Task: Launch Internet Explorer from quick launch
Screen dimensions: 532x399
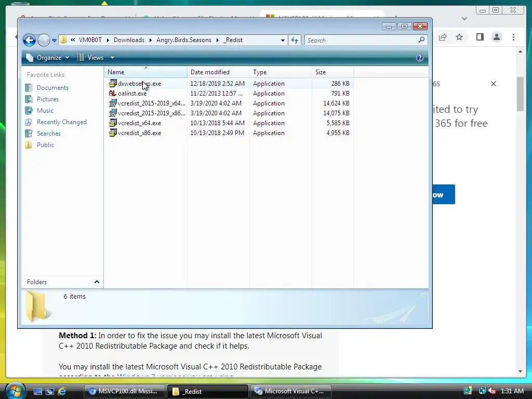Action: coord(62,392)
